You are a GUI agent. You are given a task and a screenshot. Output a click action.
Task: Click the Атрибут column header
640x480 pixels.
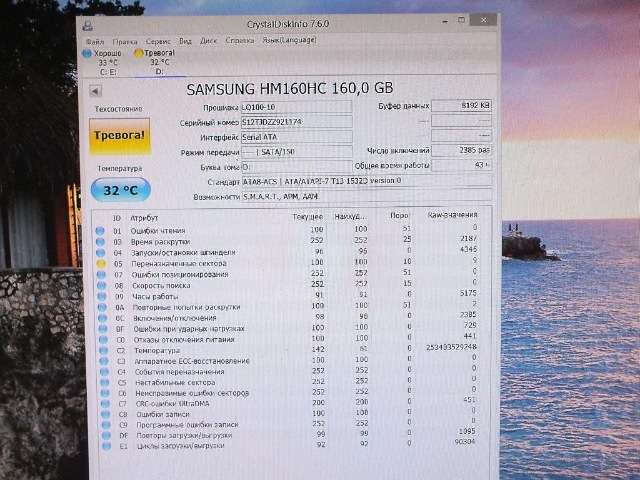coord(144,218)
